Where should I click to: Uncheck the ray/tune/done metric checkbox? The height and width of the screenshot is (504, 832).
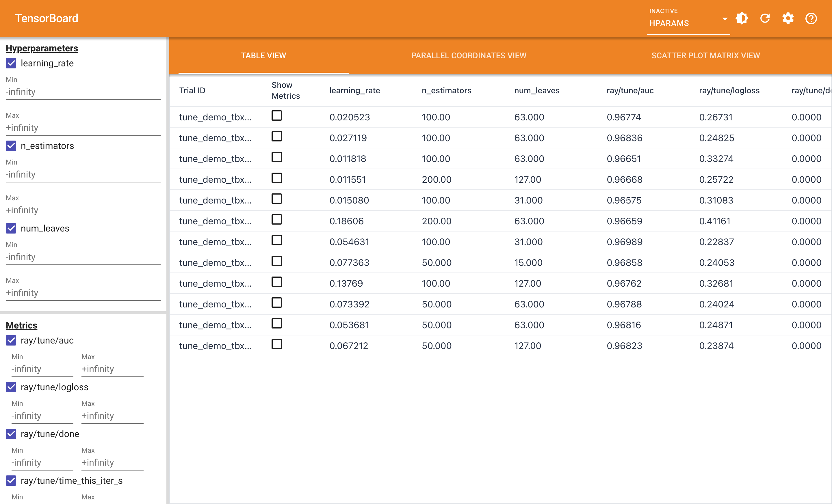pyautogui.click(x=11, y=434)
